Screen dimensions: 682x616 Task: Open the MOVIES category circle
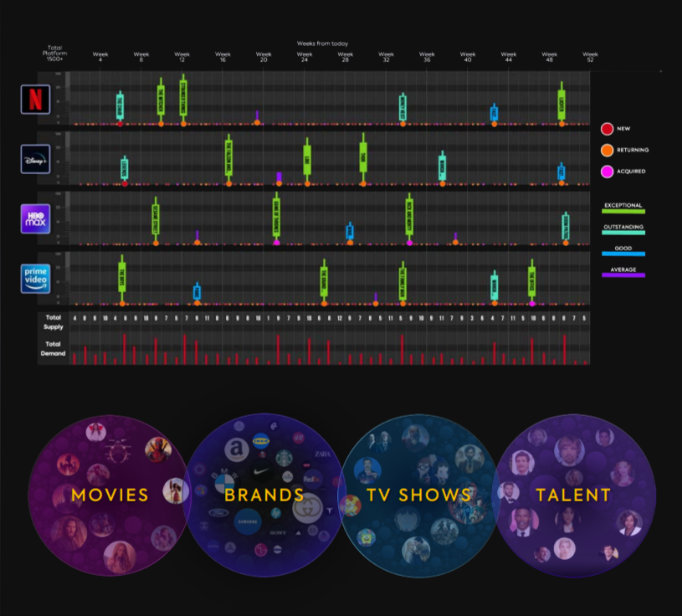pyautogui.click(x=109, y=495)
